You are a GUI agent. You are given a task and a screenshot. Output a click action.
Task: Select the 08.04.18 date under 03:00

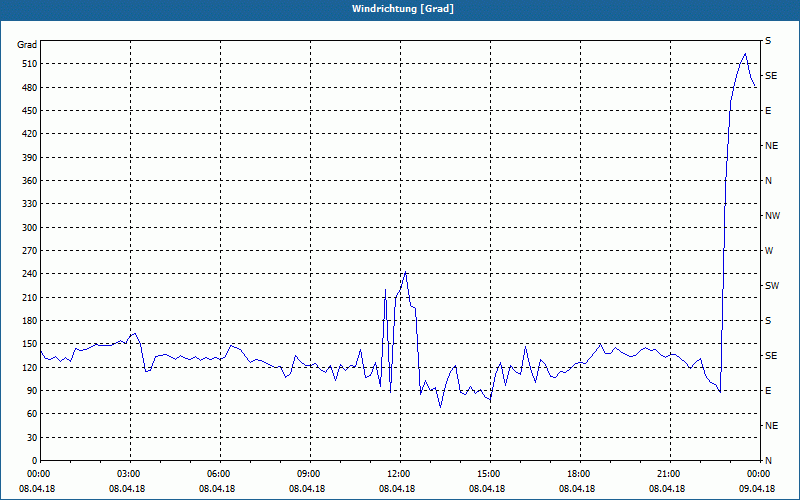point(128,489)
